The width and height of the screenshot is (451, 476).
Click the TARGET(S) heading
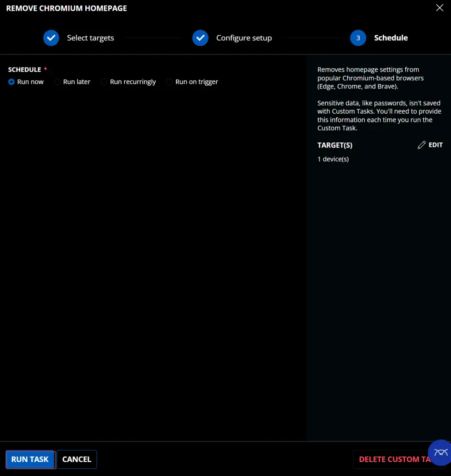point(335,145)
